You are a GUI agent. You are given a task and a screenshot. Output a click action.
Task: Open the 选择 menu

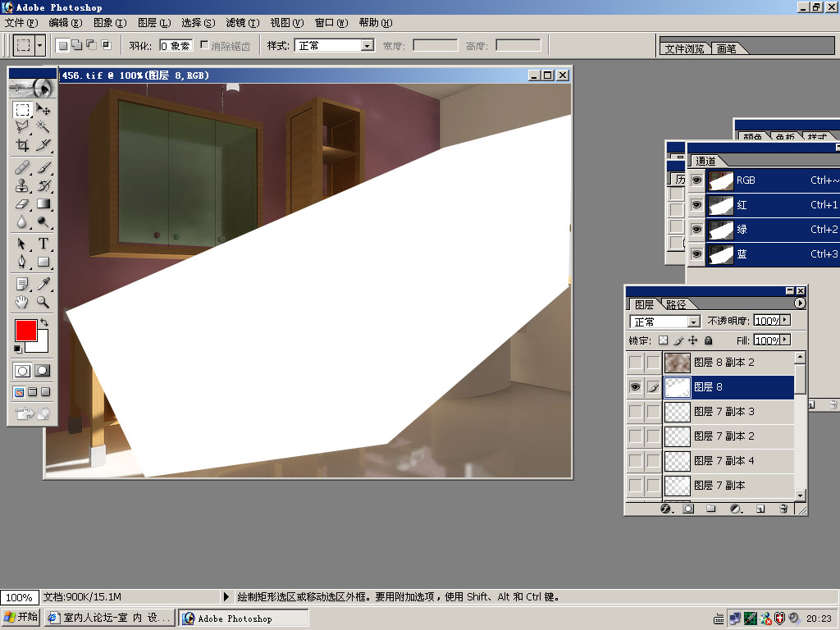point(199,22)
